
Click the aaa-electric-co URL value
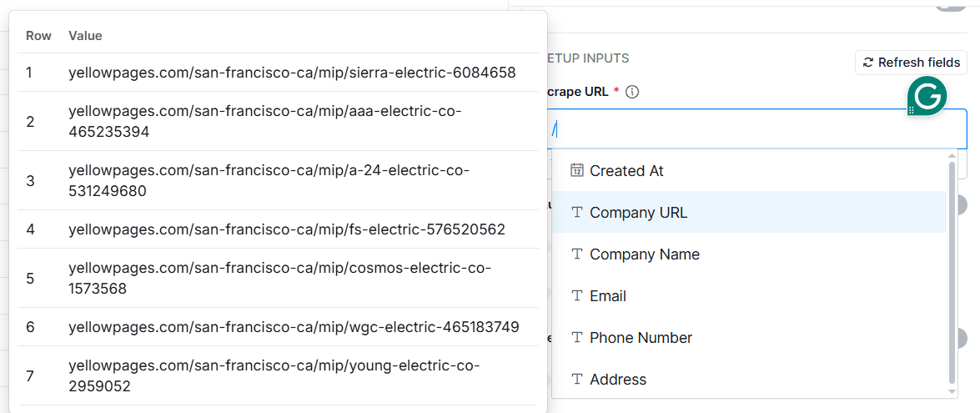[x=265, y=121]
